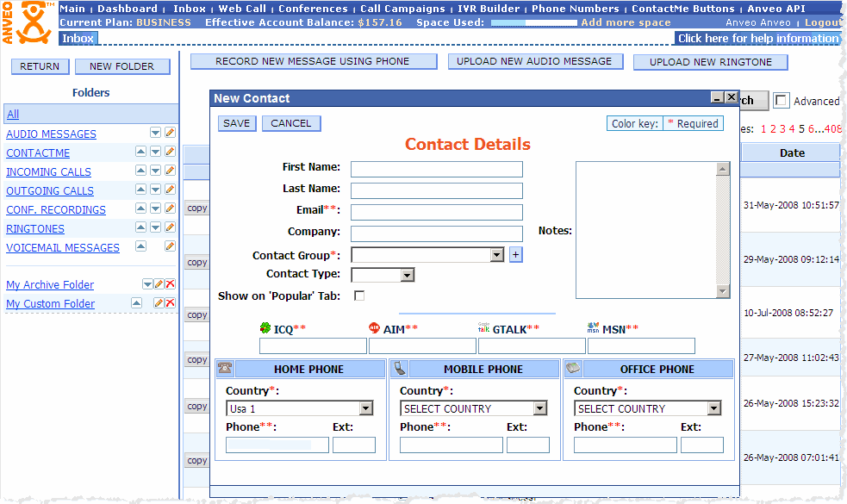Go to Call Campaigns menu item
This screenshot has width=847, height=504.
[402, 9]
